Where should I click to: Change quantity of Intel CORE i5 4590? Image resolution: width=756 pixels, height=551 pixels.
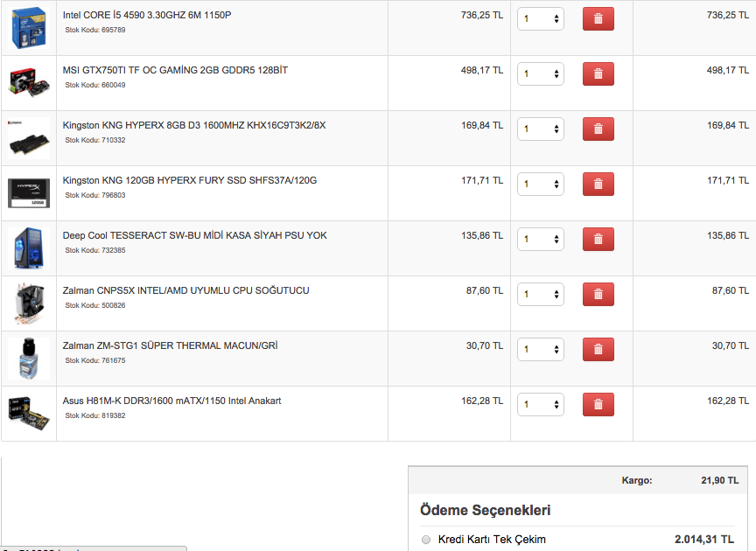coord(541,18)
